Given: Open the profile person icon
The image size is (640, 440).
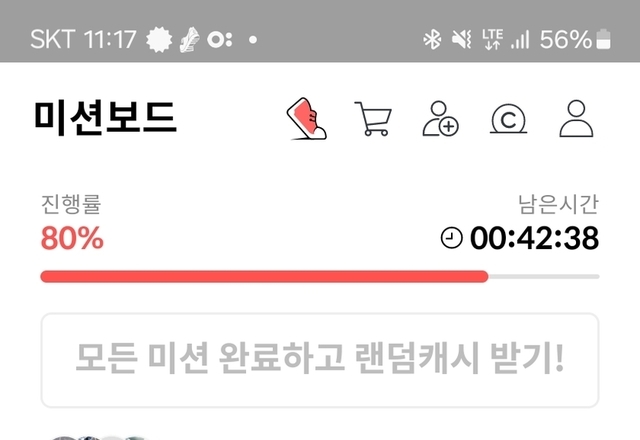Looking at the screenshot, I should 576,118.
